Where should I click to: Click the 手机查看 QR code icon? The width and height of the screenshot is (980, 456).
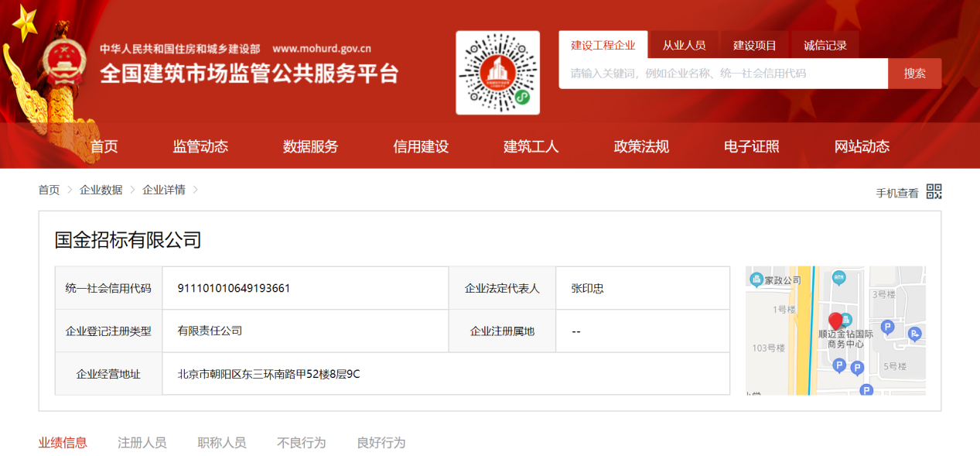coord(934,190)
